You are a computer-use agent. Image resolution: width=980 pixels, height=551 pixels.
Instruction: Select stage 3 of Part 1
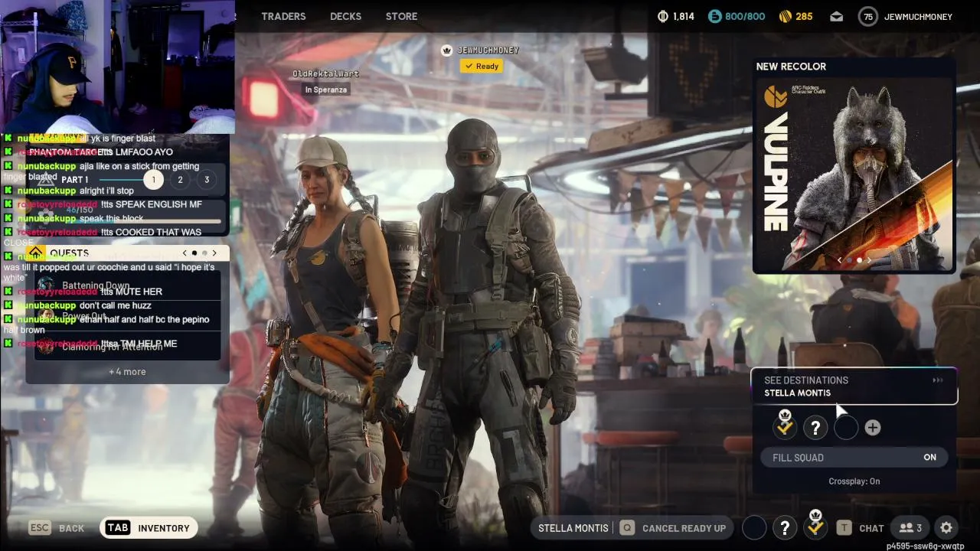(206, 180)
